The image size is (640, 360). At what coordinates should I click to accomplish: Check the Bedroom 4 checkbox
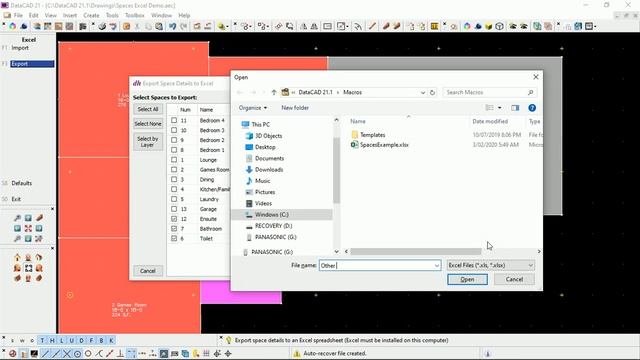tap(174, 120)
